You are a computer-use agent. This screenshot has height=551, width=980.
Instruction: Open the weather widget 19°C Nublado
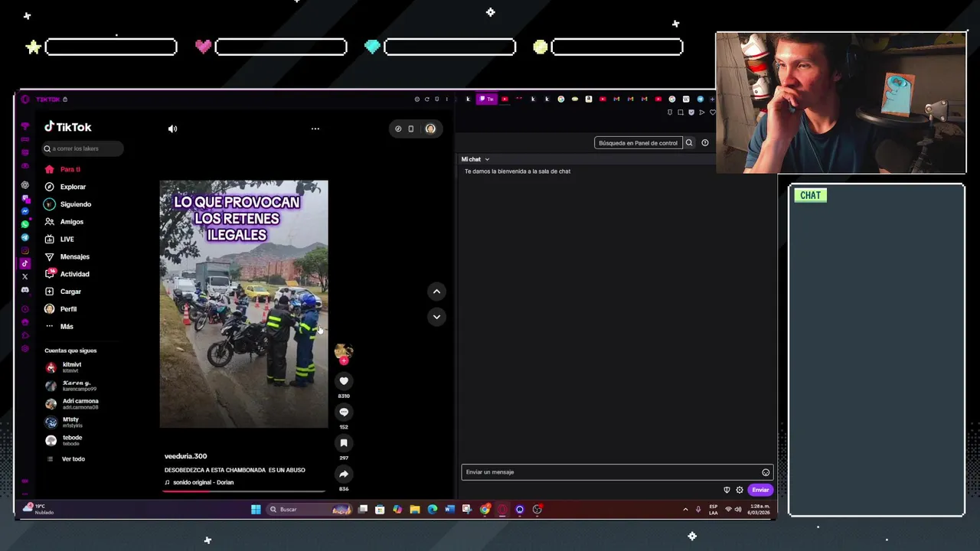[x=38, y=509]
